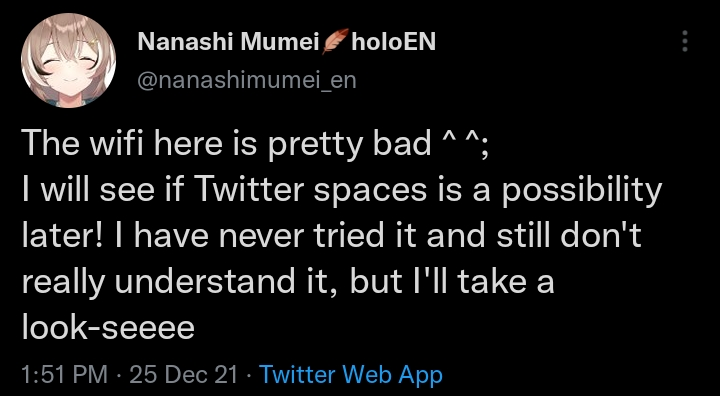Open Nanashi Mumei's profile avatar picture
The height and width of the screenshot is (396, 720).
pos(68,61)
